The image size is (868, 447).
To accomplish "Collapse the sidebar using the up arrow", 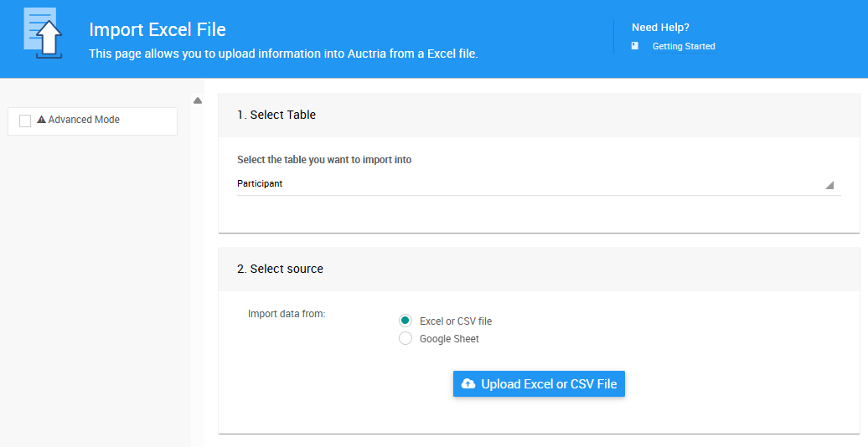I will pos(198,100).
